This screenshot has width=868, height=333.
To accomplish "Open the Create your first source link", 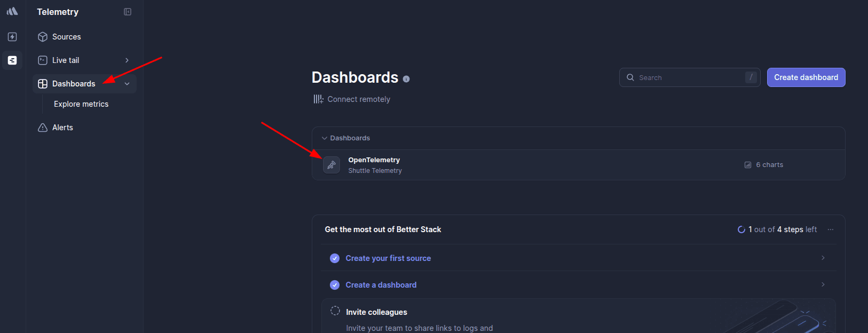I will [388, 258].
